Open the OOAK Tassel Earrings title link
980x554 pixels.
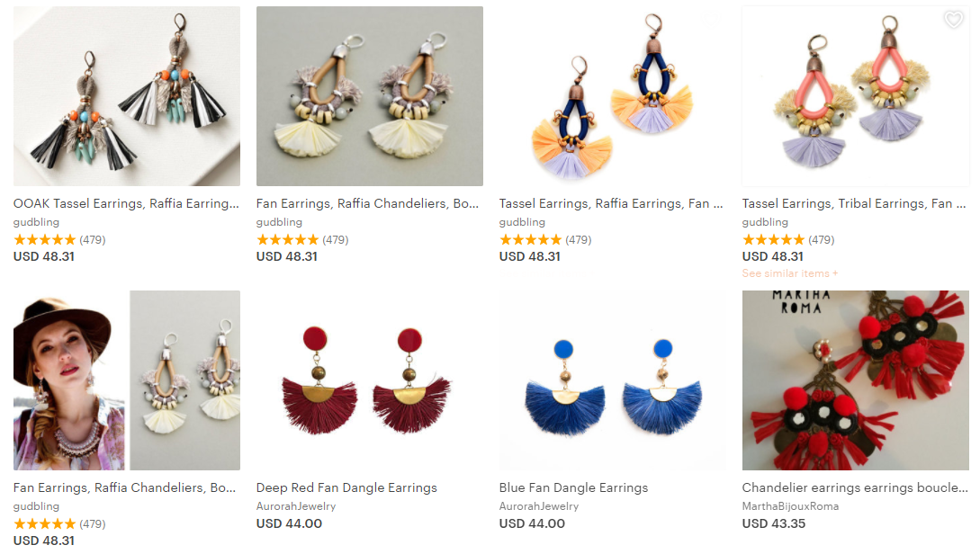tap(126, 203)
